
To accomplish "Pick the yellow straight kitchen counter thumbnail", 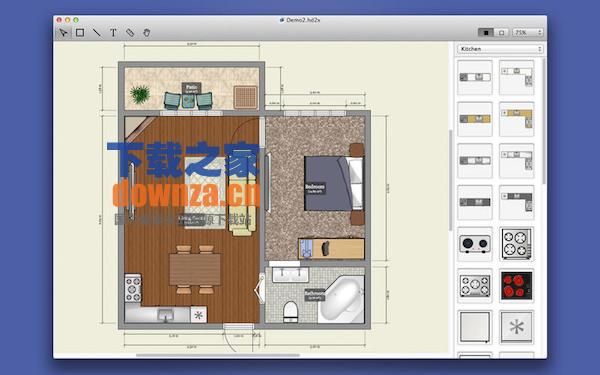I will [x=475, y=119].
